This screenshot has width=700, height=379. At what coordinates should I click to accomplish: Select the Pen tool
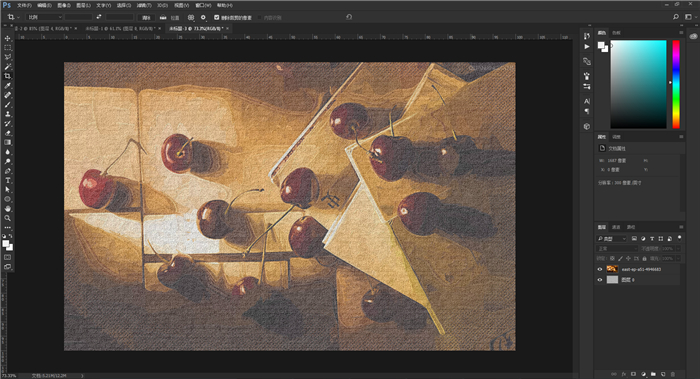pyautogui.click(x=8, y=171)
